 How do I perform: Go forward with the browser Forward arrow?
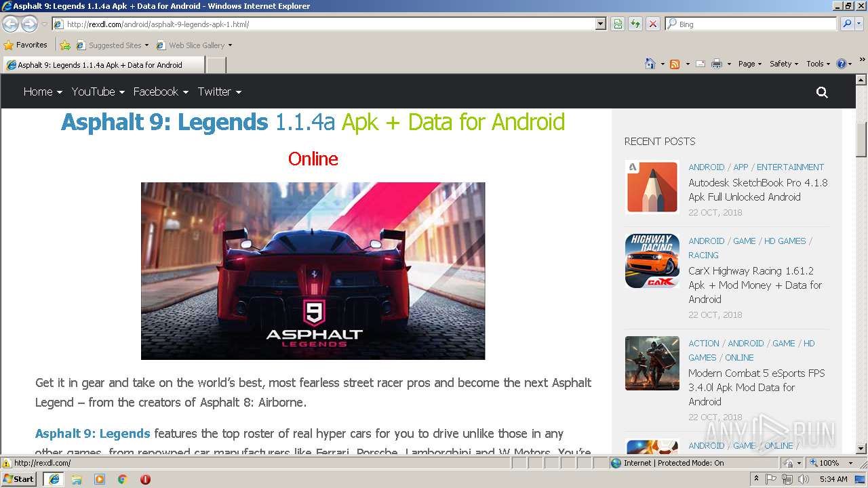pyautogui.click(x=29, y=24)
